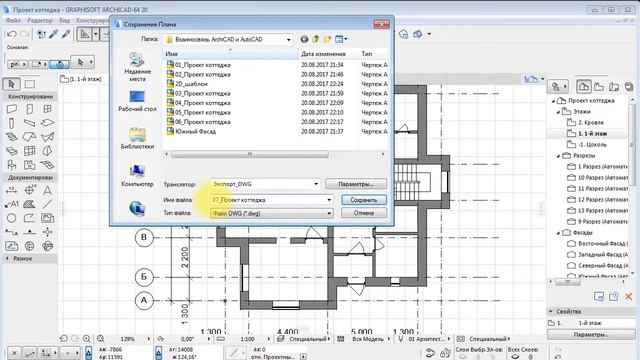Click Параметры button in Свойства panel
This screenshot has width=640, height=360.
(591, 335)
